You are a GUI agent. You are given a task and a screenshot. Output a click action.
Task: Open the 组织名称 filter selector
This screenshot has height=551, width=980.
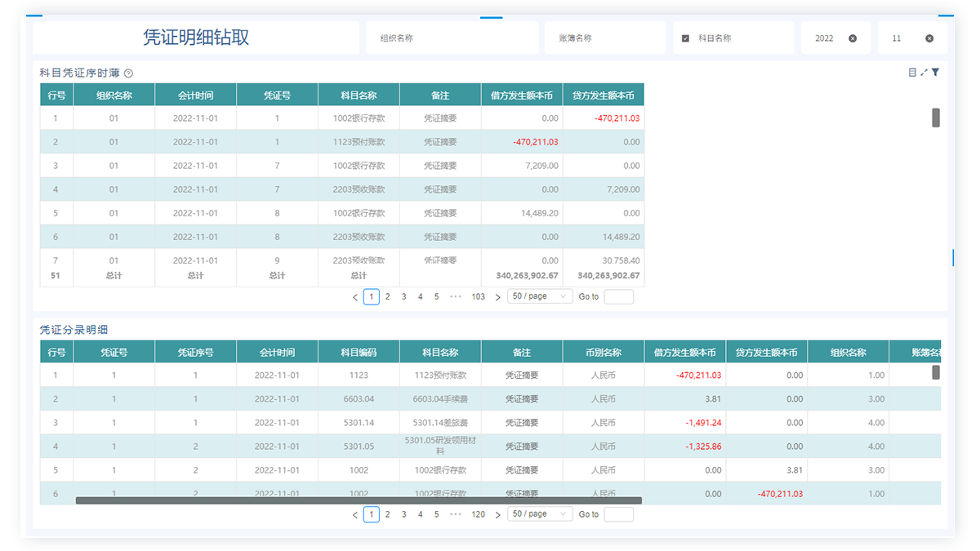tap(449, 38)
